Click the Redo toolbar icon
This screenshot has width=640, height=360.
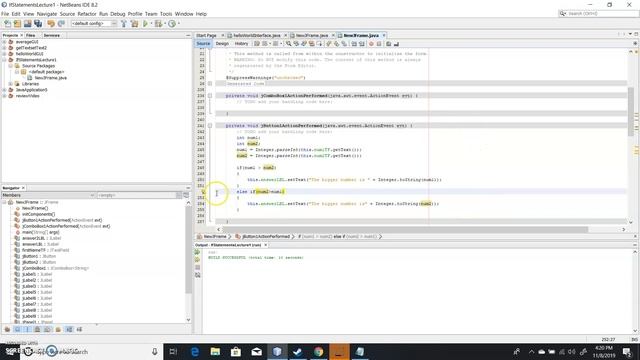click(61, 24)
